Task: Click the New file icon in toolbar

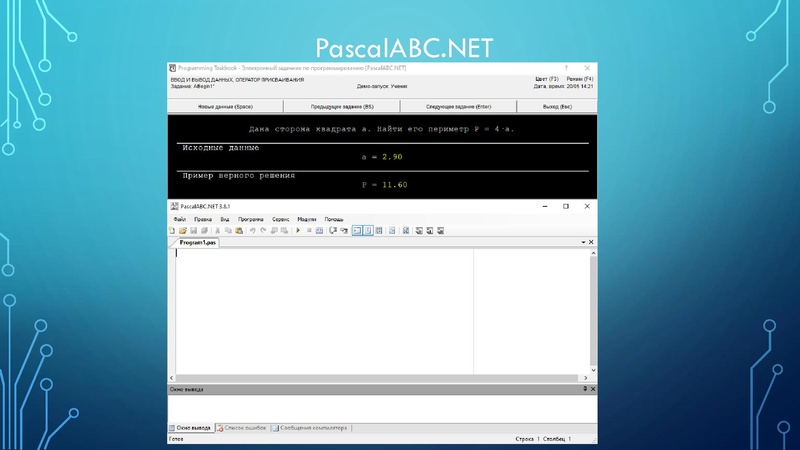Action: pos(172,230)
